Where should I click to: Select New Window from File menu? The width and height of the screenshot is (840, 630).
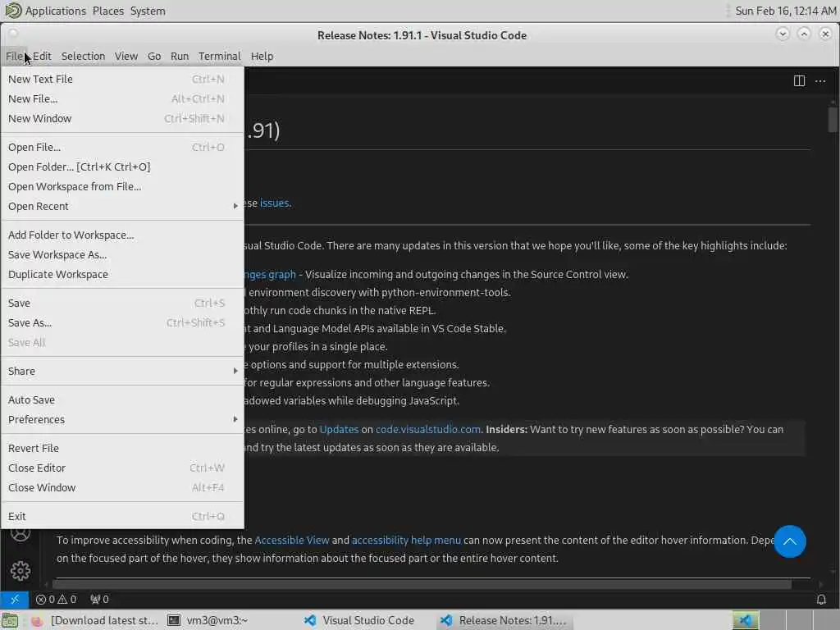point(123,118)
